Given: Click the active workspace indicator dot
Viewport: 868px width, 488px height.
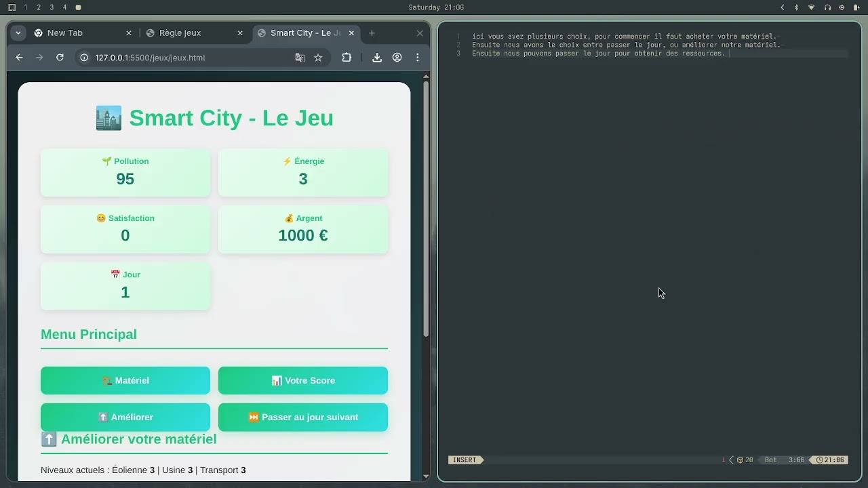Looking at the screenshot, I should (78, 7).
